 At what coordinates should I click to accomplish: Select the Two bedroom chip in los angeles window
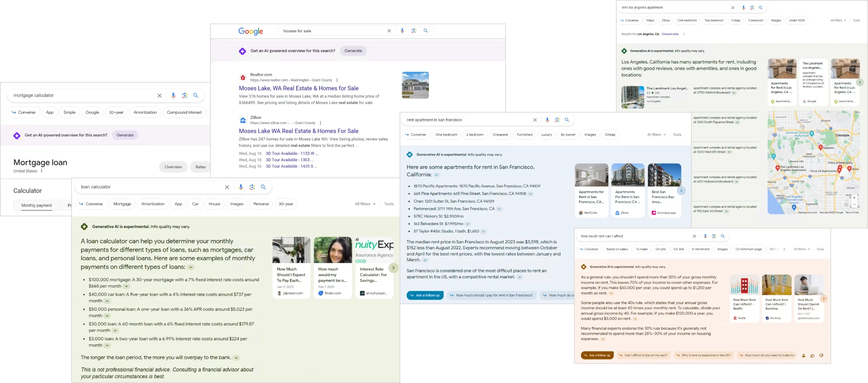coord(714,20)
